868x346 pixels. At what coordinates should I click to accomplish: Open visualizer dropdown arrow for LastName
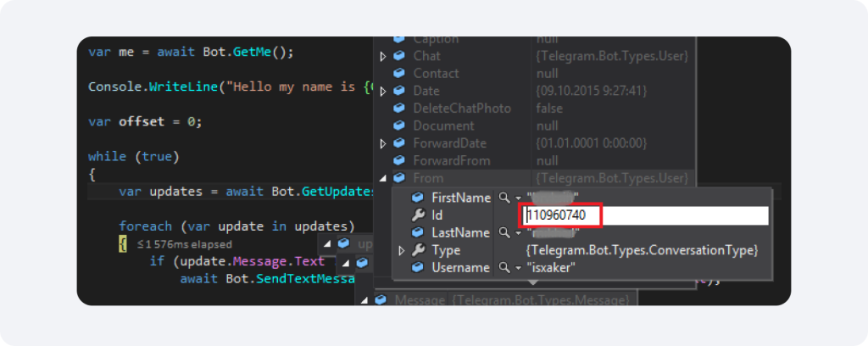518,233
